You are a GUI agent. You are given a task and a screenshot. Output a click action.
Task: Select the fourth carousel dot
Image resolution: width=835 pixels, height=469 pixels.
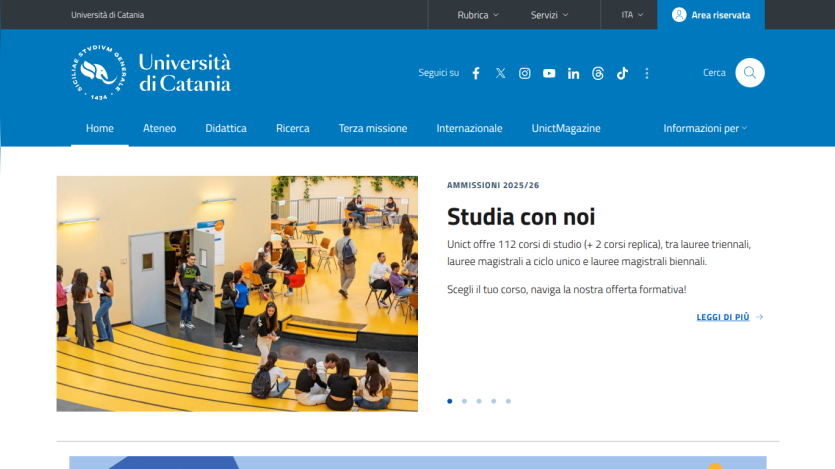pos(494,401)
